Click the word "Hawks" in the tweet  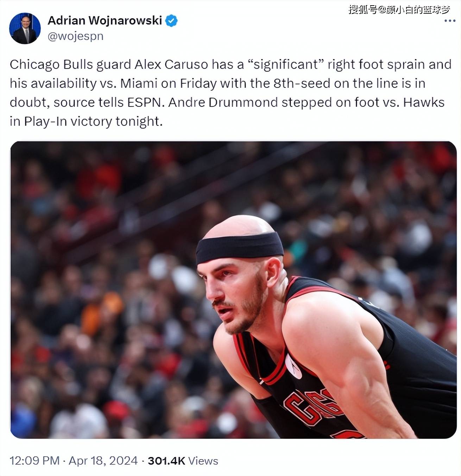tap(424, 103)
